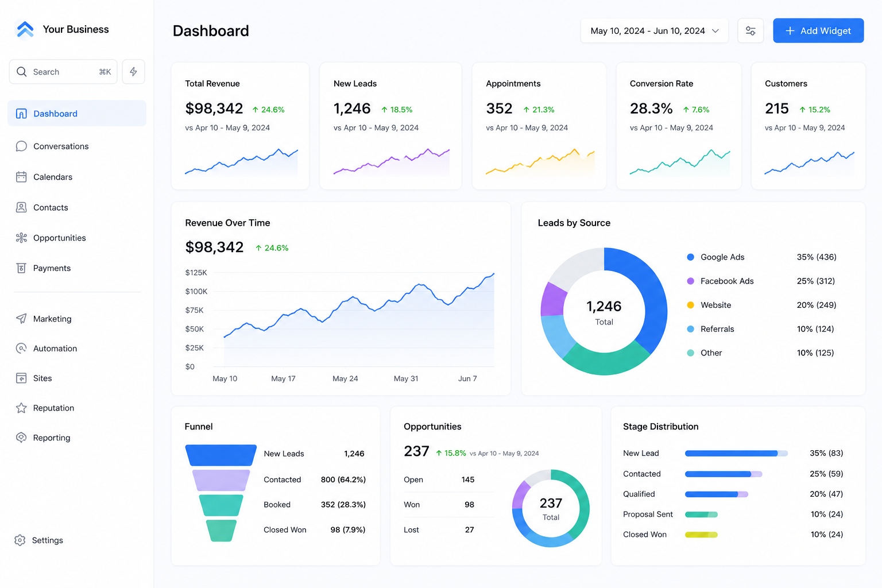Click the Customers value 215

777,109
